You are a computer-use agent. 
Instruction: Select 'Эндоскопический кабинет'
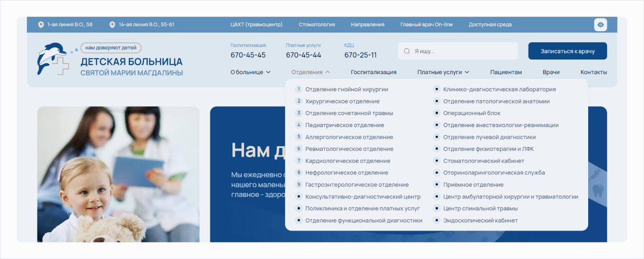(480, 220)
